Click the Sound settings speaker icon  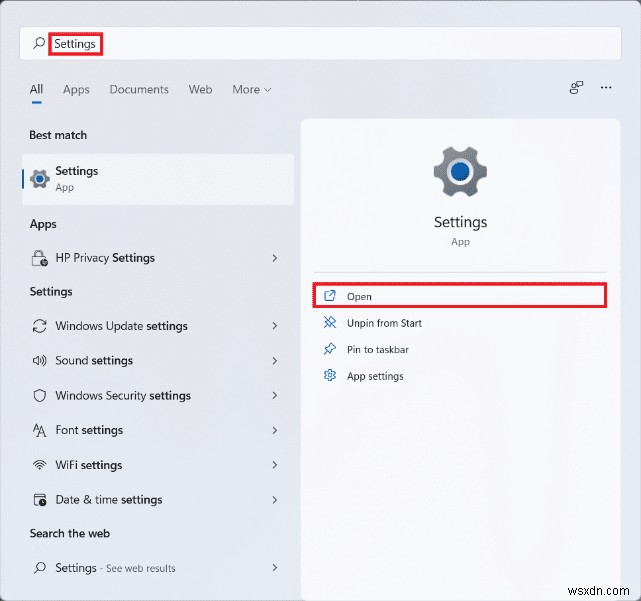[40, 361]
